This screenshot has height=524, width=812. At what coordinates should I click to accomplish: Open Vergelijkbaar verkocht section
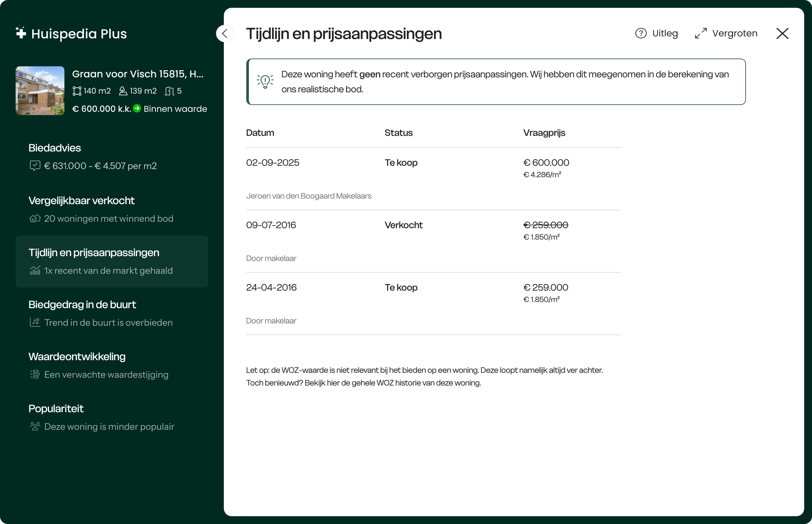click(81, 201)
